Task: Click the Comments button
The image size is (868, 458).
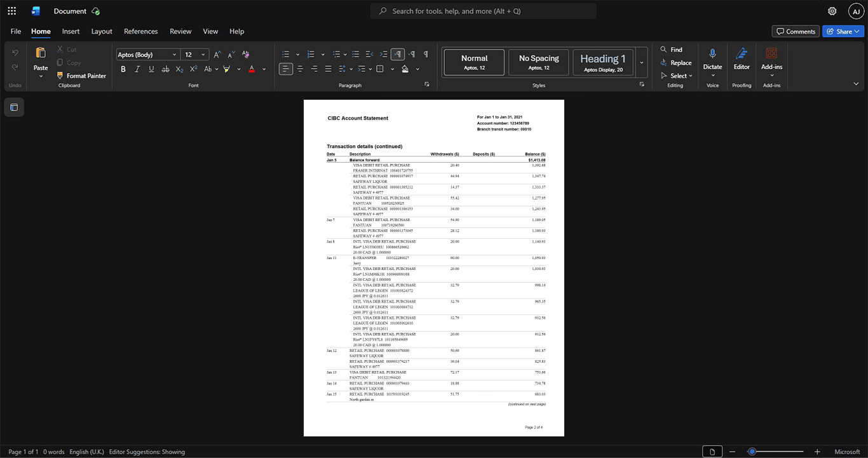Action: (796, 31)
